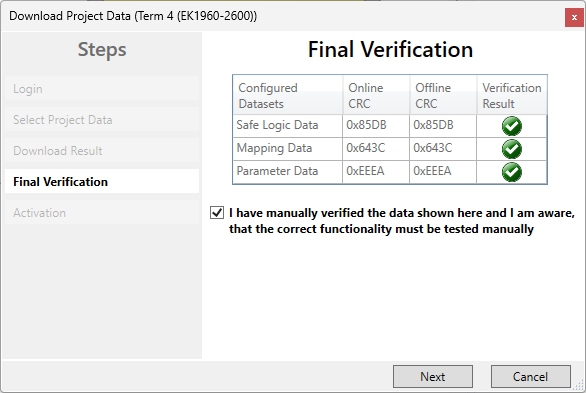Select the Mapping Data cell
This screenshot has height=393, width=586.
tap(287, 149)
